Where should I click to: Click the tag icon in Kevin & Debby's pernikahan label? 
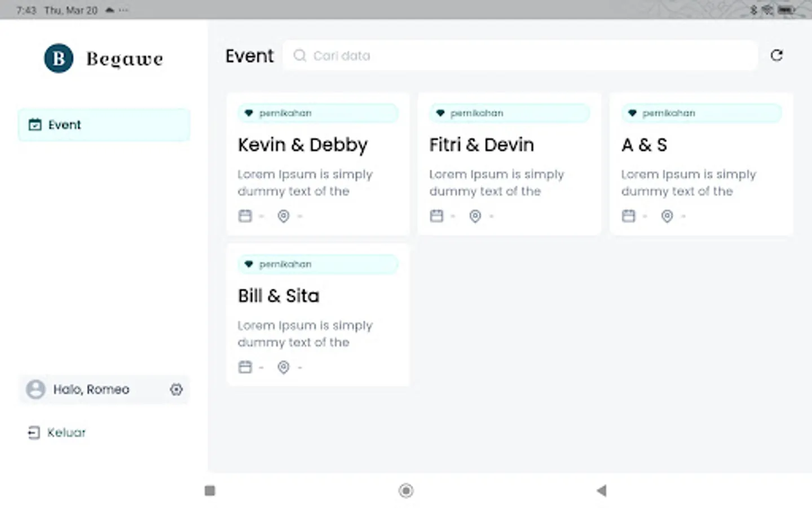click(x=249, y=112)
